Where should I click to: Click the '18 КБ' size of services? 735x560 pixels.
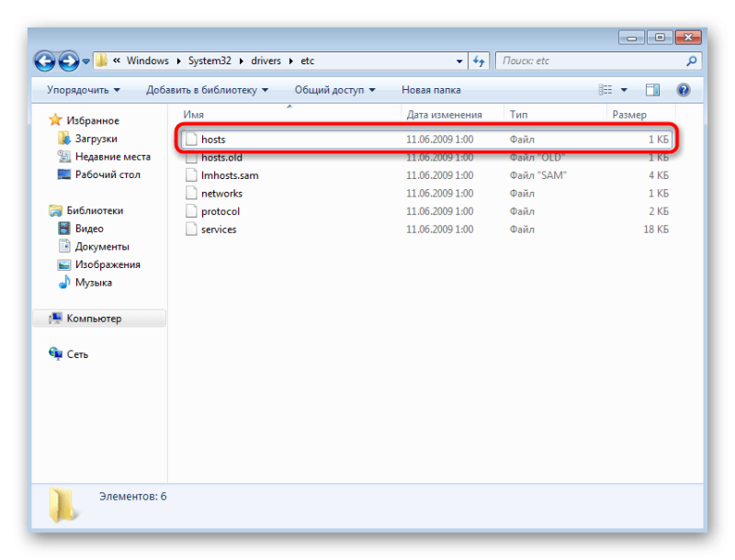[x=656, y=230]
